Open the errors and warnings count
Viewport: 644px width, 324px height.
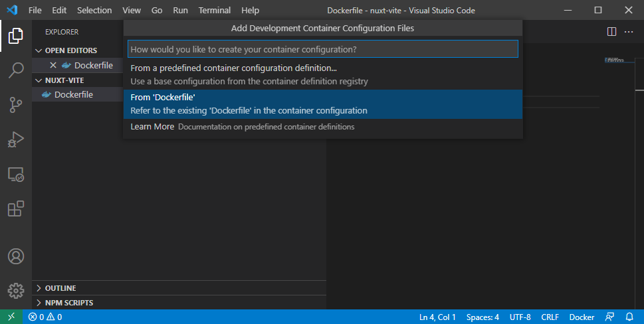(x=45, y=317)
